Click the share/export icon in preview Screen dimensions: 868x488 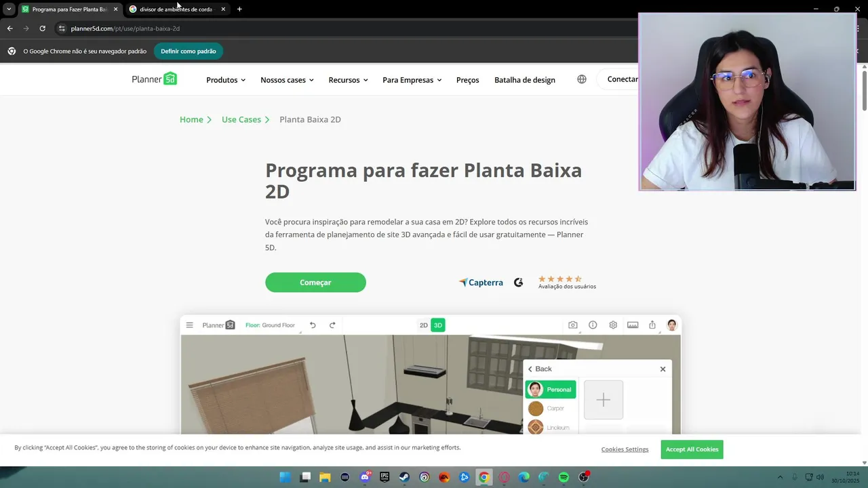click(652, 325)
